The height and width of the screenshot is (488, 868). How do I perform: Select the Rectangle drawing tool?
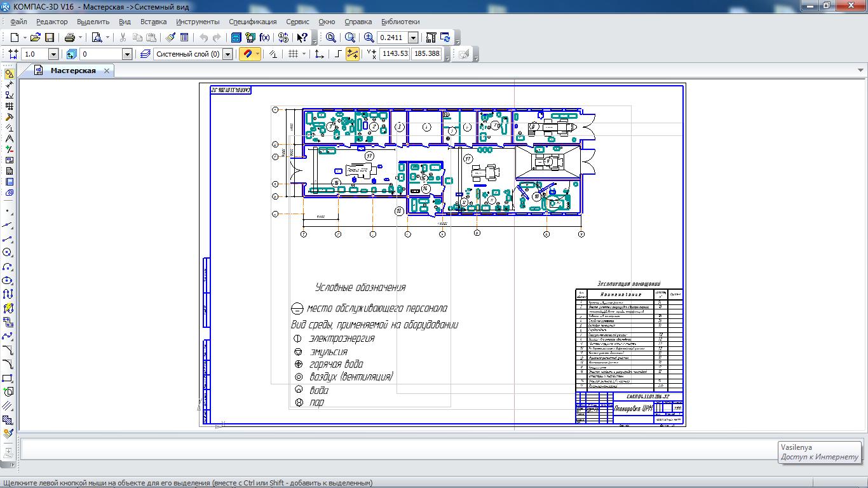[8, 378]
